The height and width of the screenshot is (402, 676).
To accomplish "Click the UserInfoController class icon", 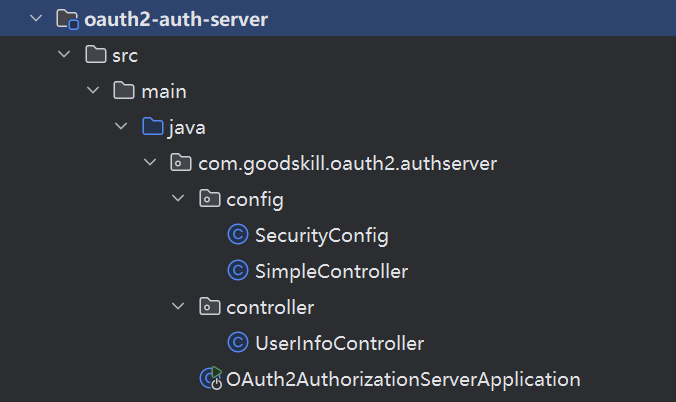I will click(x=238, y=343).
